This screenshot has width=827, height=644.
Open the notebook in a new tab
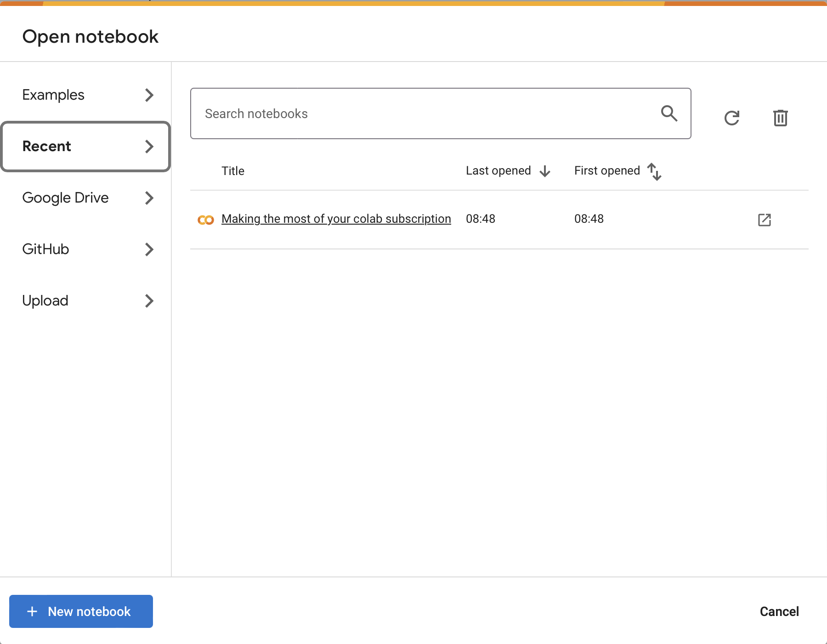pyautogui.click(x=764, y=220)
